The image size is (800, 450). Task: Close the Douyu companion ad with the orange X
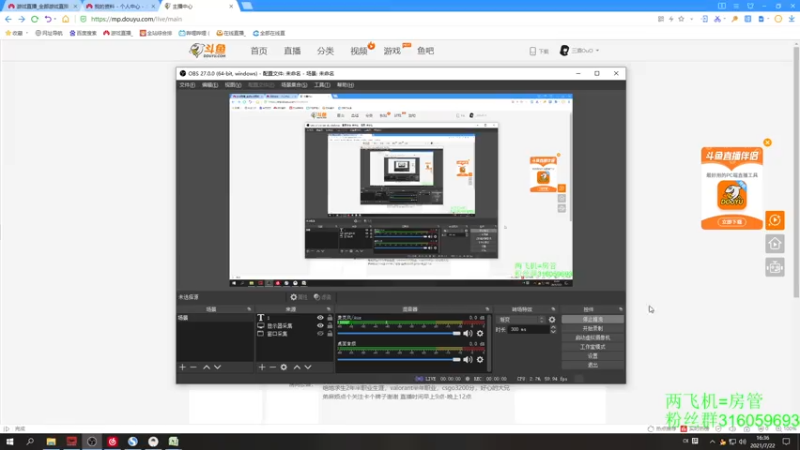[x=767, y=142]
